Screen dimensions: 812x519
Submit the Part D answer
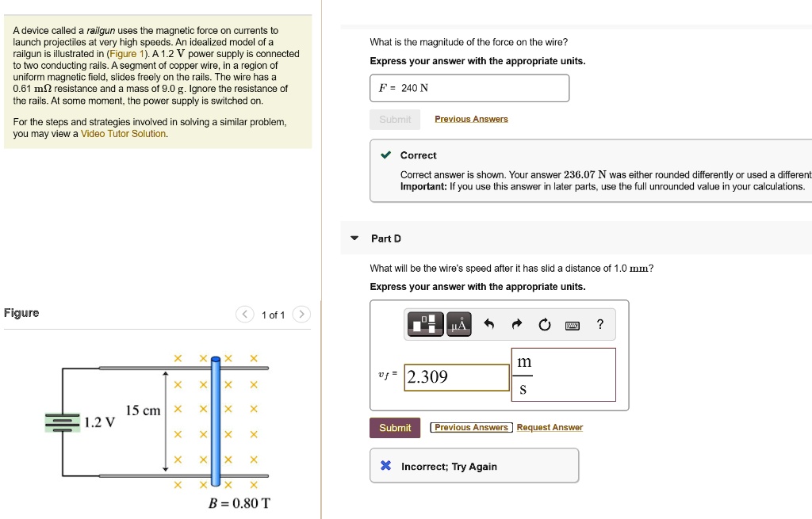pyautogui.click(x=394, y=427)
